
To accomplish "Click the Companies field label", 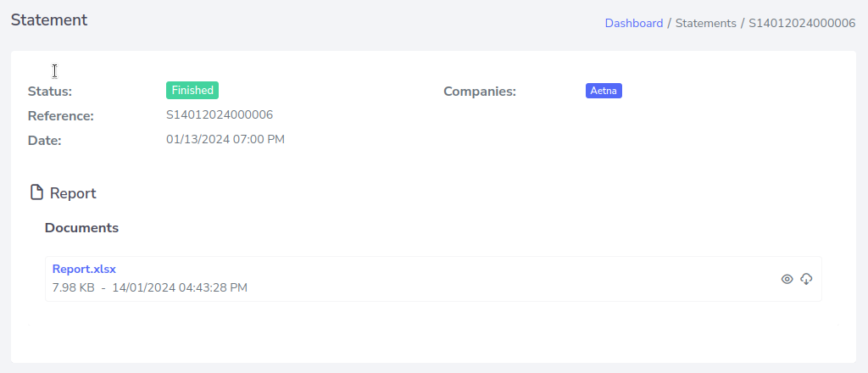I will [x=480, y=91].
